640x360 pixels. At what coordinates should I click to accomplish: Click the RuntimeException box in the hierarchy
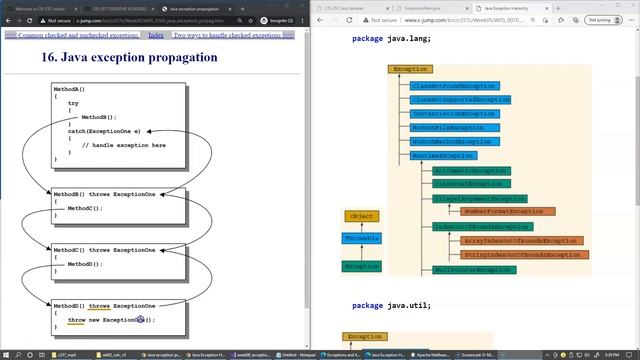pos(443,156)
